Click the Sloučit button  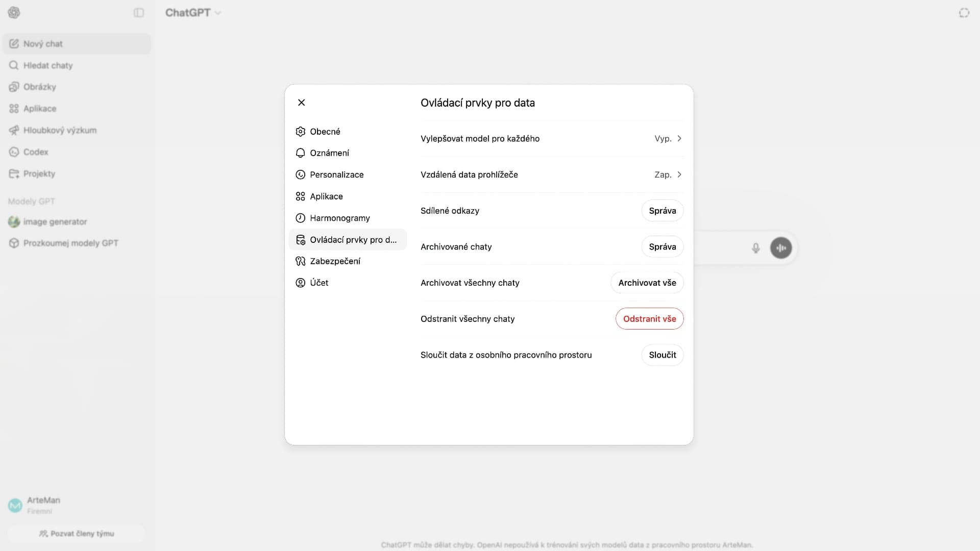662,355
